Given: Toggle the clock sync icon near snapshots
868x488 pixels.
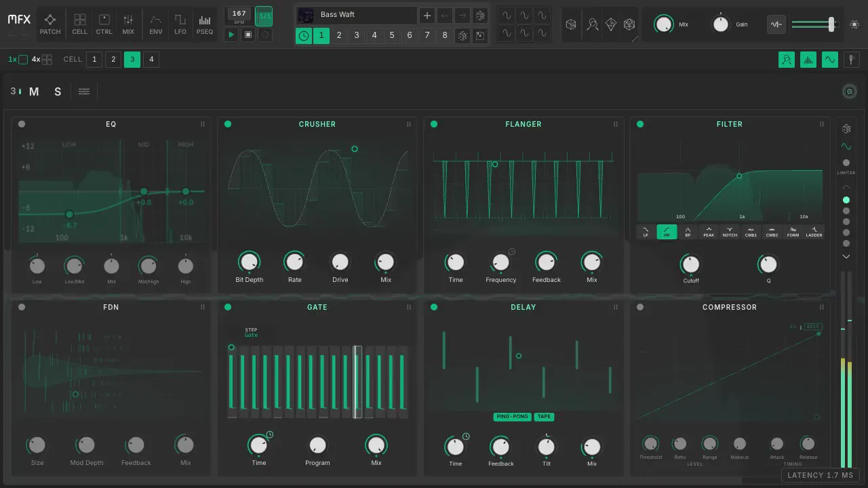Looking at the screenshot, I should tap(304, 36).
